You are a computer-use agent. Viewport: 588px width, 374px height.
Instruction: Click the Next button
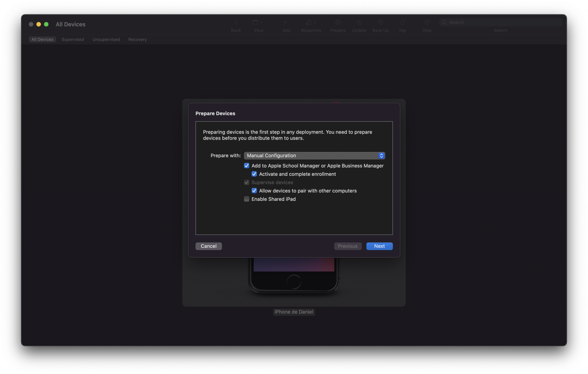(x=379, y=246)
